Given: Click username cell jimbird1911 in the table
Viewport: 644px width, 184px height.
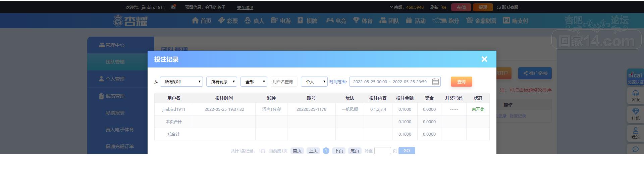Looking at the screenshot, I should [x=174, y=109].
